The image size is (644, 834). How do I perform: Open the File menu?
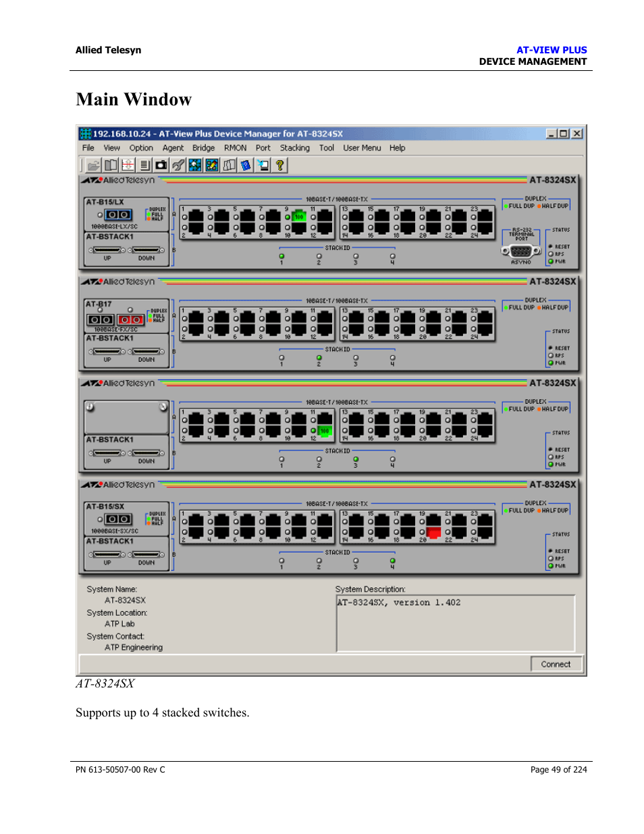pyautogui.click(x=88, y=148)
